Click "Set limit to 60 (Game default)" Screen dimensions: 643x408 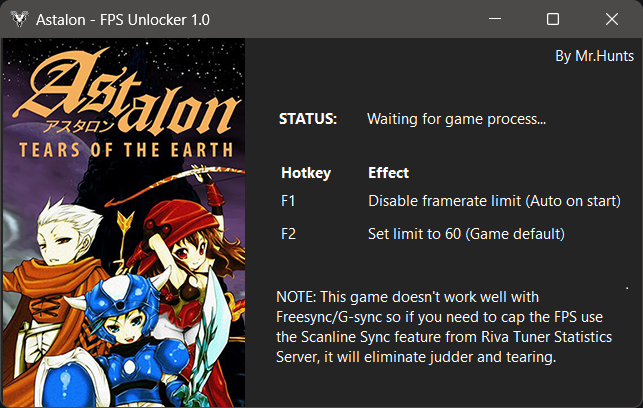pos(467,234)
